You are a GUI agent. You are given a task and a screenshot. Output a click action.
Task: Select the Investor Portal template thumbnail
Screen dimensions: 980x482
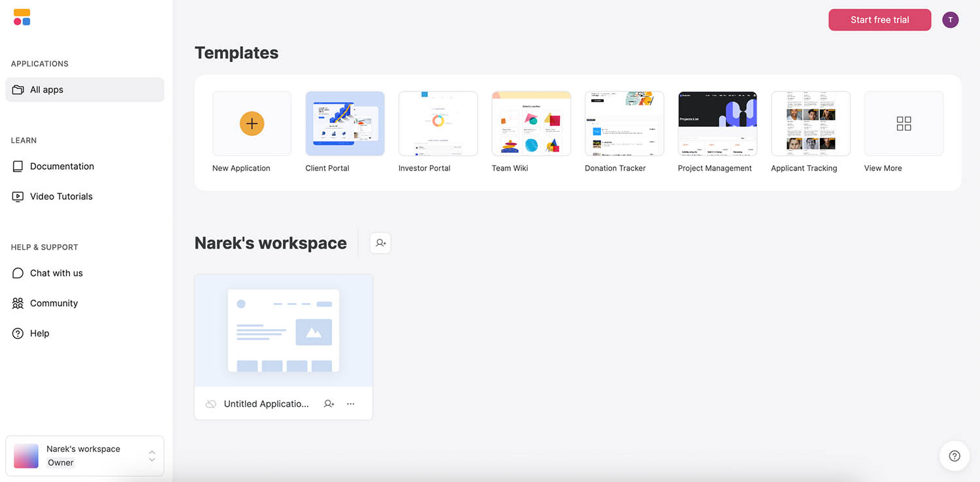(x=438, y=123)
